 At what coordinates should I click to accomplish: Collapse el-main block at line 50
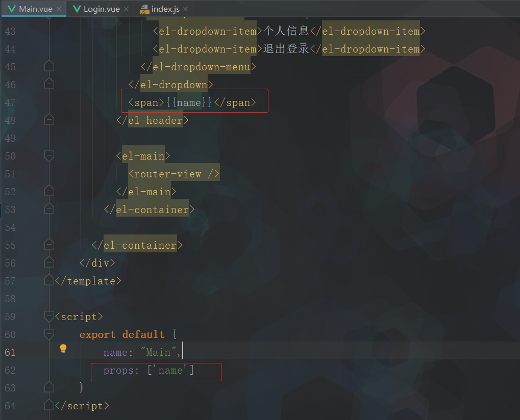click(49, 155)
